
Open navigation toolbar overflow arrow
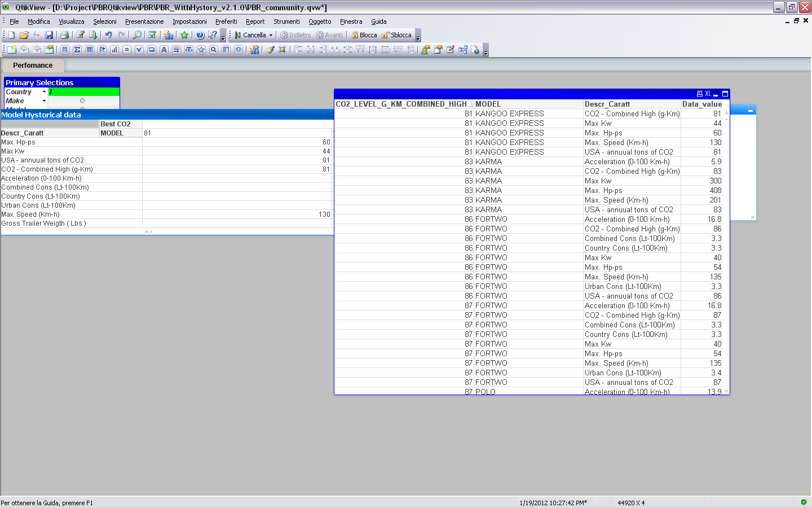point(418,36)
